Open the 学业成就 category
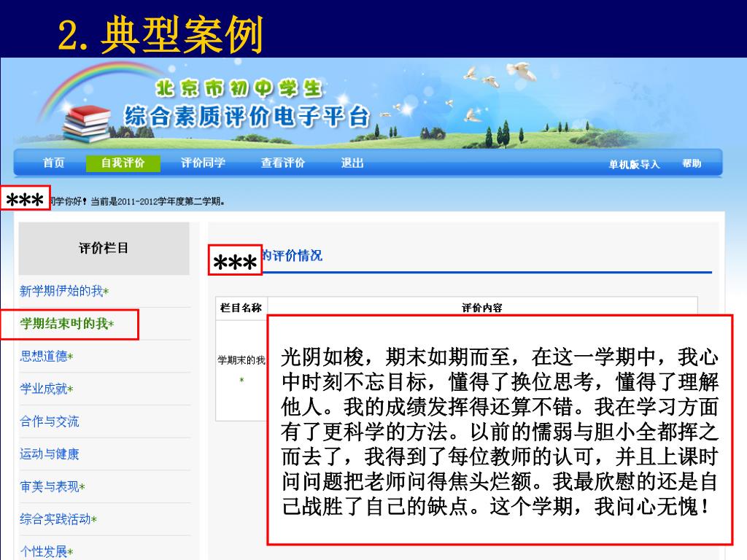The image size is (747, 560). coord(46,389)
